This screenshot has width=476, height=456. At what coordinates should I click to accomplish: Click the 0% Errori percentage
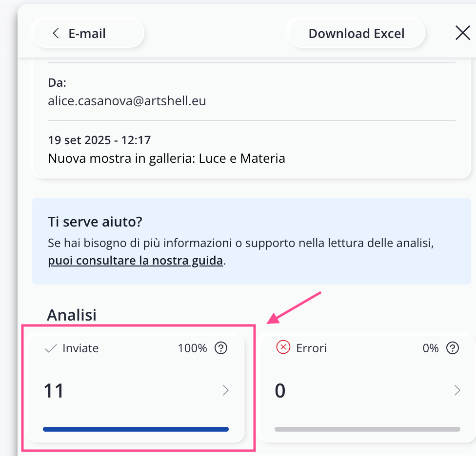tap(431, 348)
